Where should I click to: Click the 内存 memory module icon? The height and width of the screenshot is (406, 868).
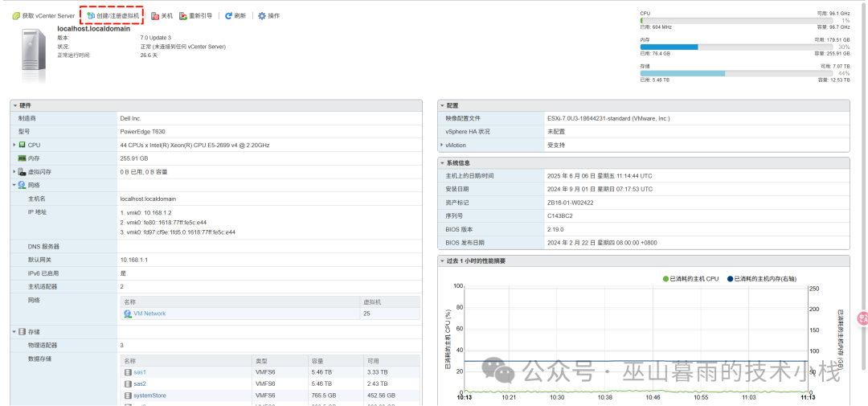23,158
